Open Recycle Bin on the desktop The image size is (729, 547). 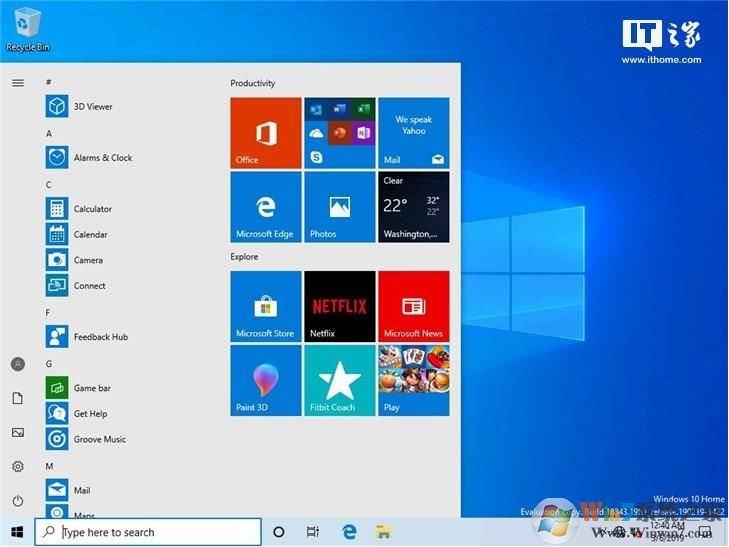click(x=28, y=28)
